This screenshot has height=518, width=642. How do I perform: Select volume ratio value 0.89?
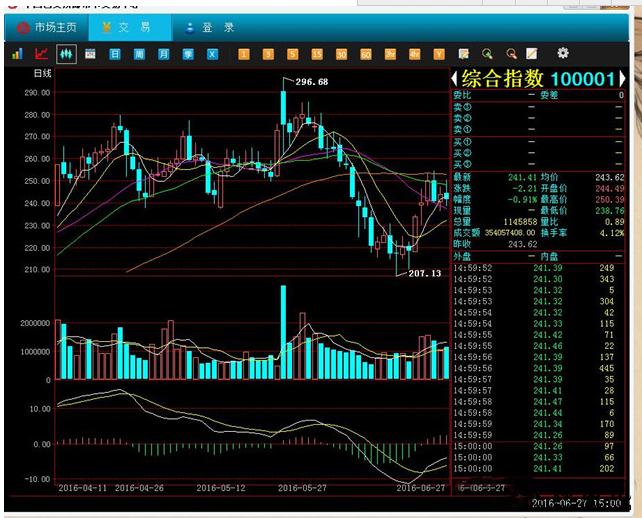click(615, 222)
